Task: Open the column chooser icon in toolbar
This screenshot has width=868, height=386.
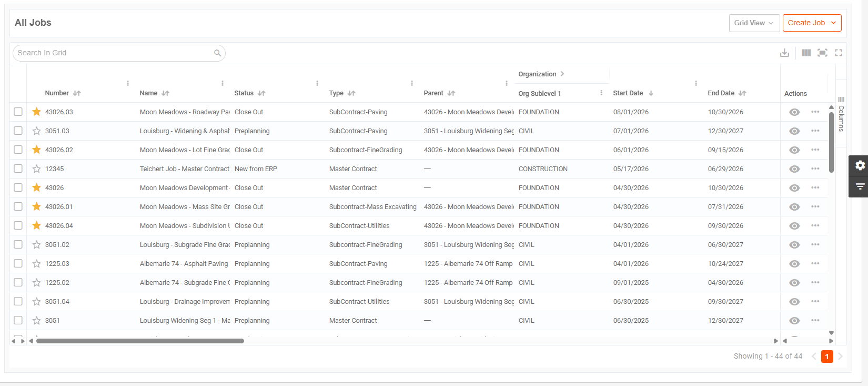Action: (x=806, y=53)
